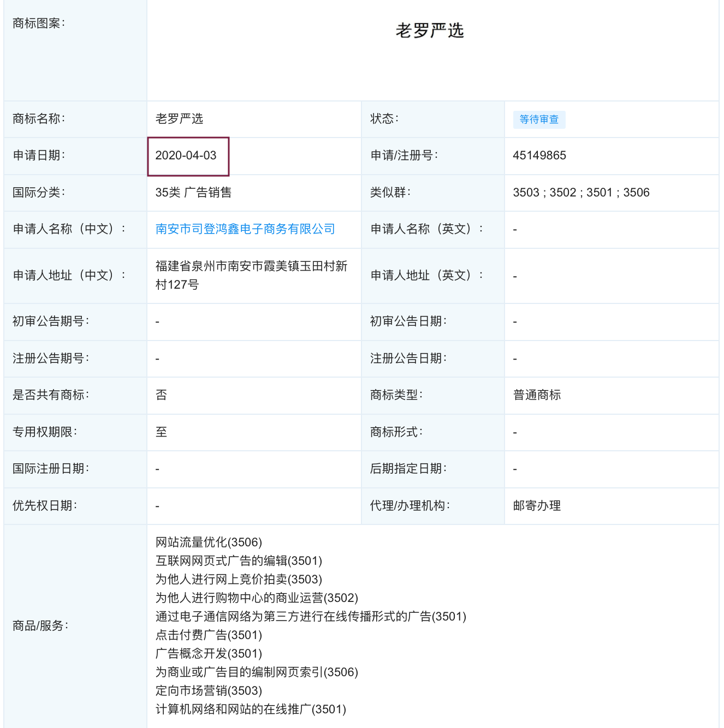This screenshot has height=728, width=724.
Task: Click the 国际注册日期 label
Action: [x=51, y=469]
